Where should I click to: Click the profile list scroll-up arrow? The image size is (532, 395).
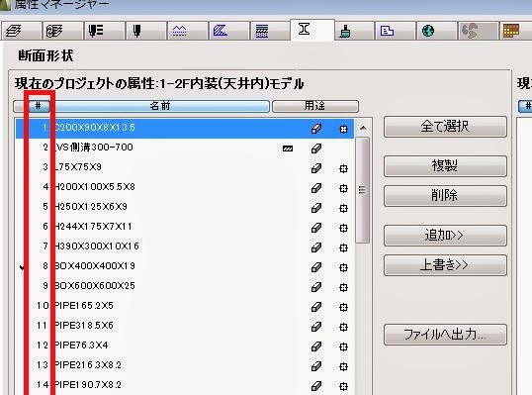point(363,128)
